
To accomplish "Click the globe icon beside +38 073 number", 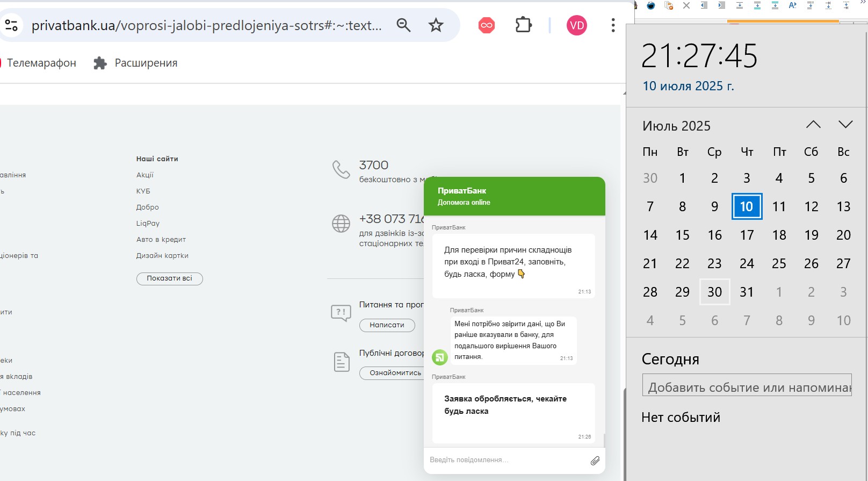I will coord(341,223).
